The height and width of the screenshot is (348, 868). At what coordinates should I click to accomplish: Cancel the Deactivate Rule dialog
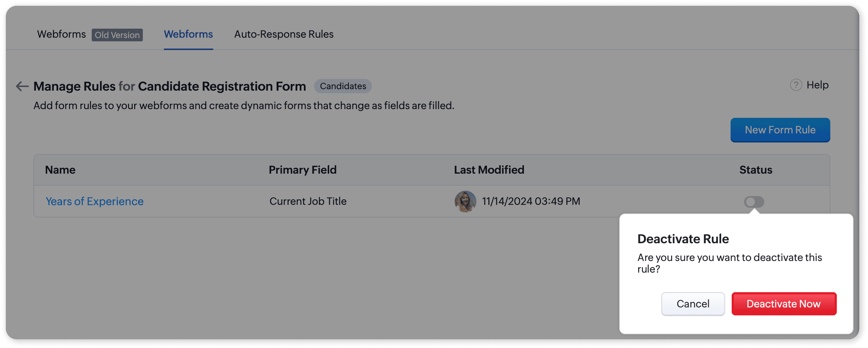[693, 304]
